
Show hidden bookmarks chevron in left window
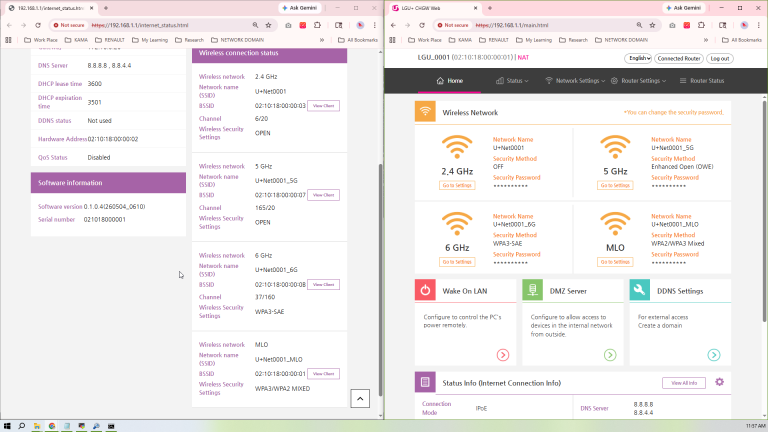322,40
